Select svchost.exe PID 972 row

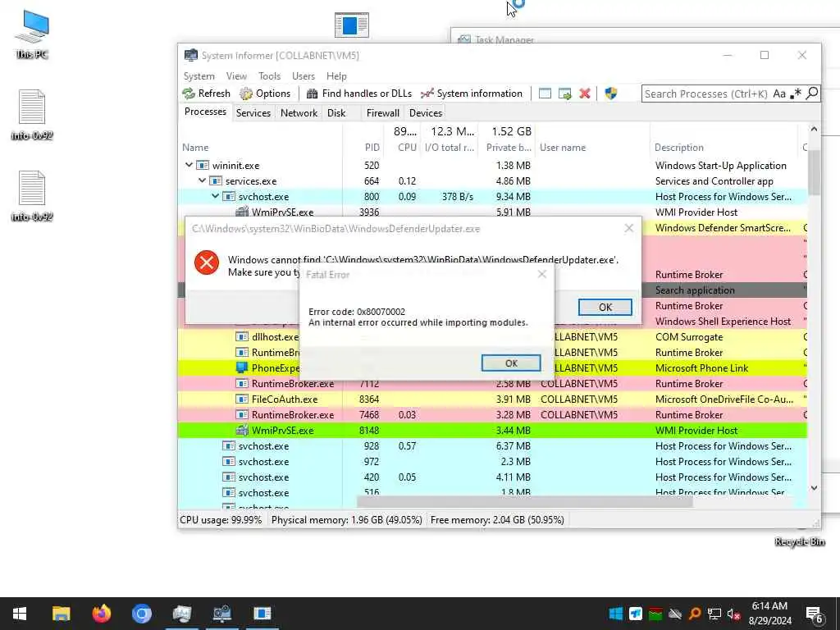[493, 461]
